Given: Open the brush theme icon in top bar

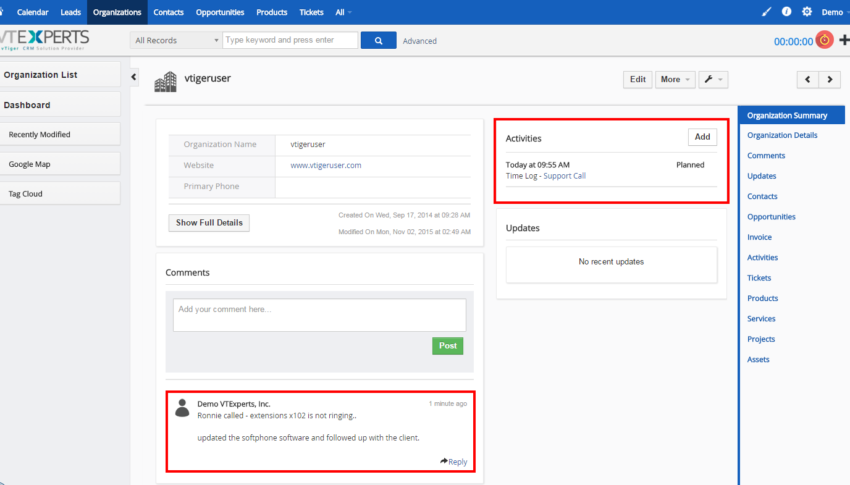Looking at the screenshot, I should tap(766, 12).
